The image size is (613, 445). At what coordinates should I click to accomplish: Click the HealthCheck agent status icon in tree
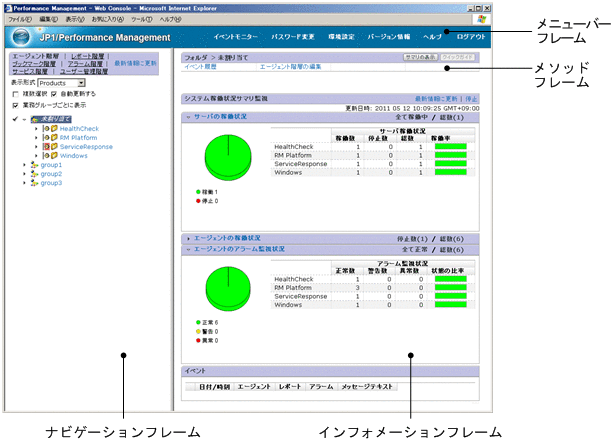(x=46, y=128)
